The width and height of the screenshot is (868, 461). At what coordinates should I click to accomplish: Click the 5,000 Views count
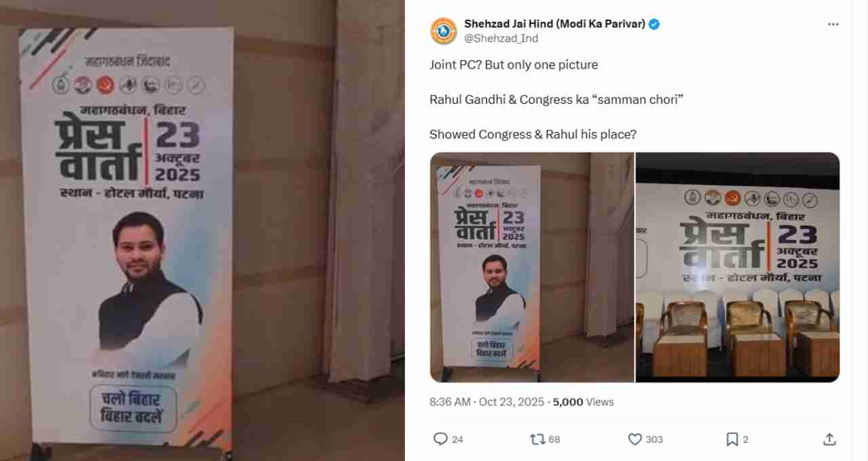click(583, 402)
